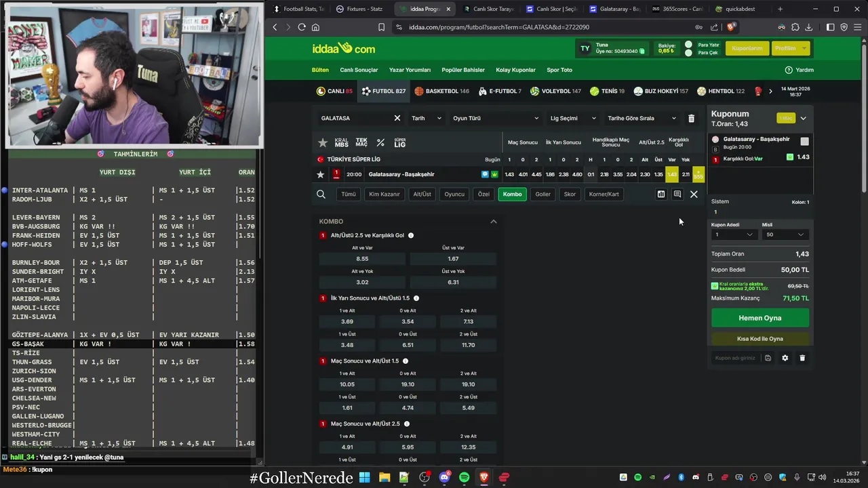Save coupon with the floppy disk icon
The image size is (868, 488).
(x=768, y=358)
